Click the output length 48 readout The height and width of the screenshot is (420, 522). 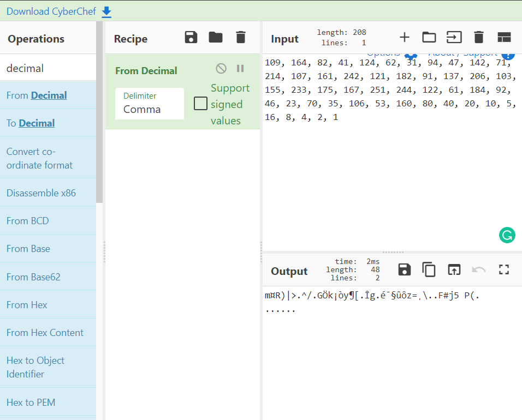(x=353, y=269)
